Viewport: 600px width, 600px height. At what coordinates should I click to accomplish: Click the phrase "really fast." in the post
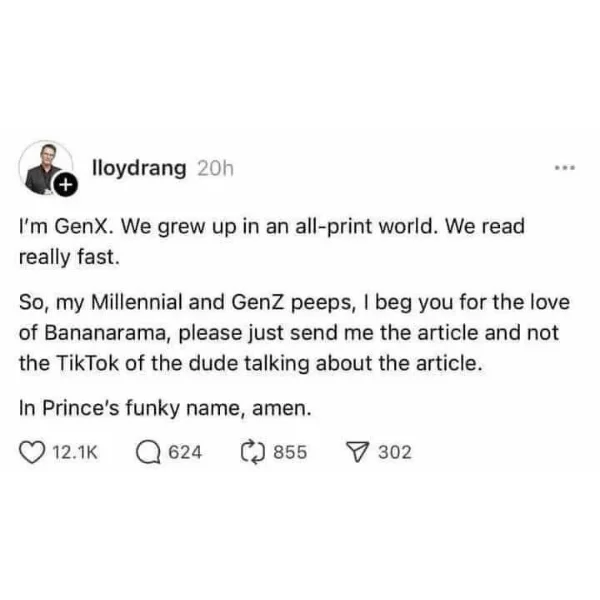68,255
